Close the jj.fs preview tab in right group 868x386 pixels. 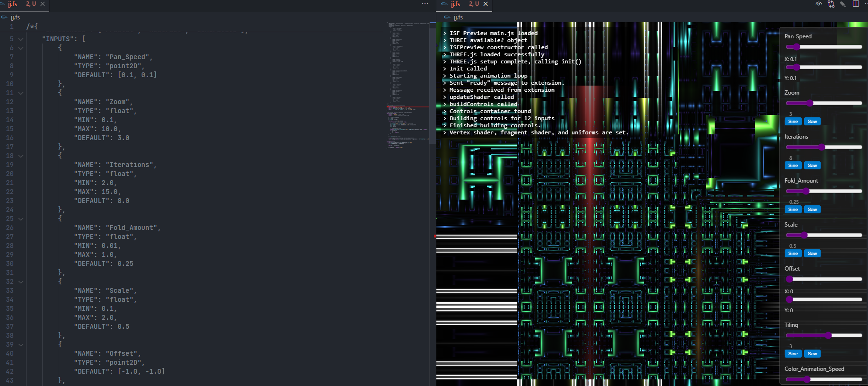(x=486, y=4)
